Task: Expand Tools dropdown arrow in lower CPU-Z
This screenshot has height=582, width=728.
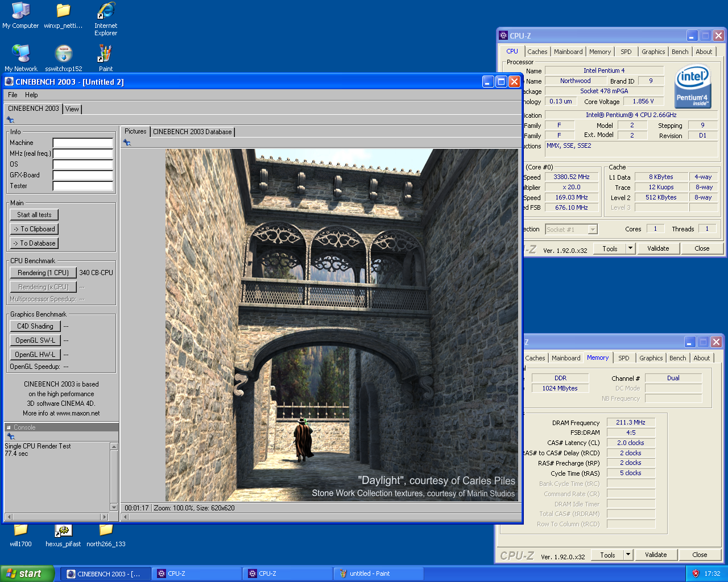Action: (628, 555)
